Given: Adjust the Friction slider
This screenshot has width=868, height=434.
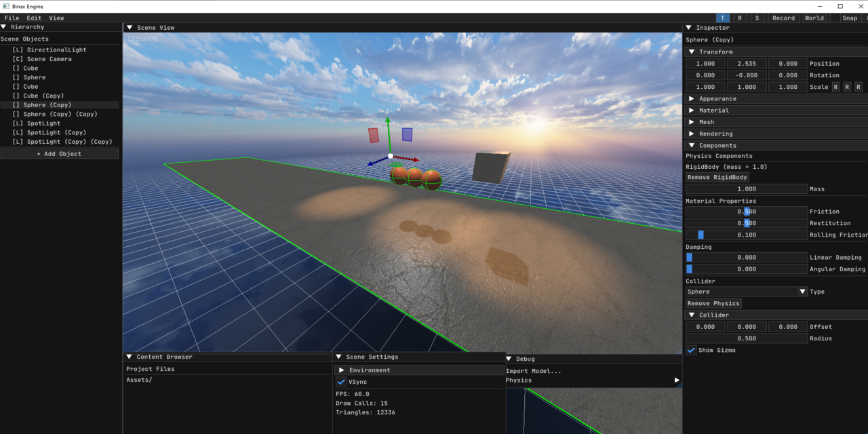Looking at the screenshot, I should click(x=747, y=212).
